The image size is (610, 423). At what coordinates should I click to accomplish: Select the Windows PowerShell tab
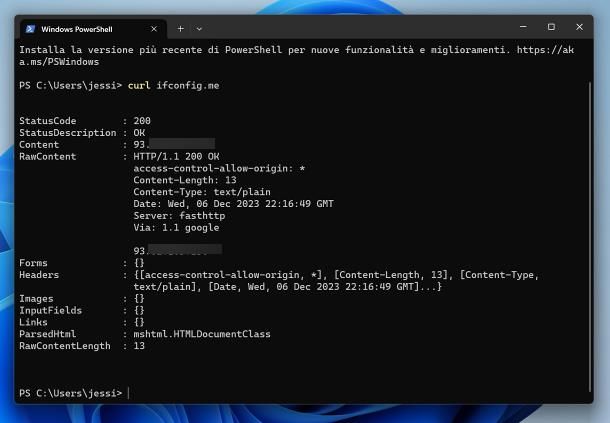click(93, 29)
